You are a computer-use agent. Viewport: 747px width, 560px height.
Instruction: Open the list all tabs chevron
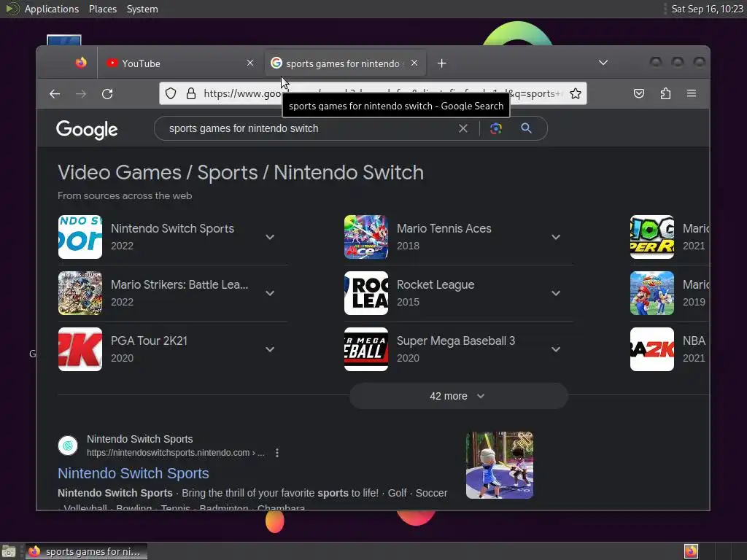[603, 63]
